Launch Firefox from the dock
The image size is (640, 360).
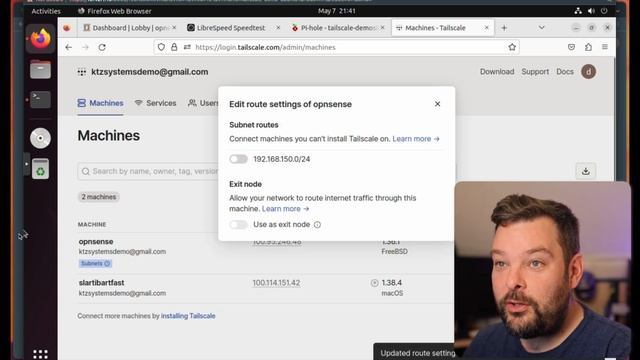coord(40,39)
